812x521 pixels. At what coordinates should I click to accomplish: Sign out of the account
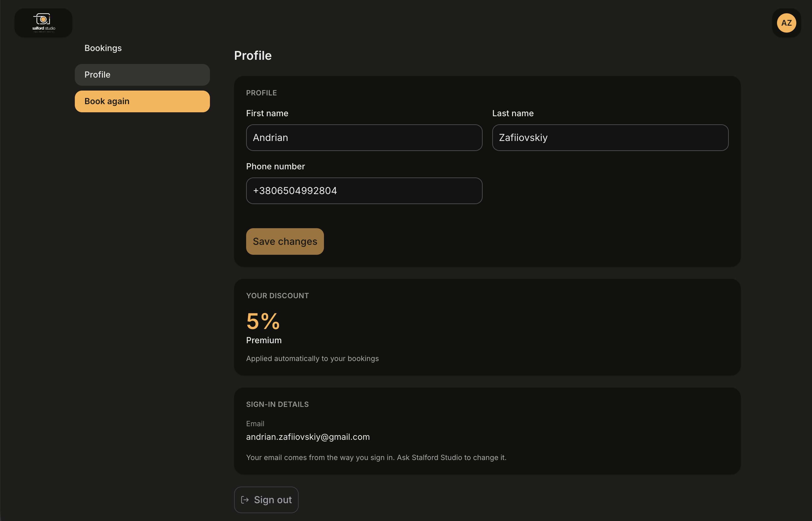pos(266,500)
